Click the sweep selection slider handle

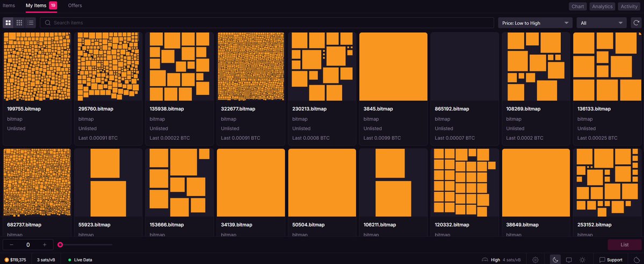60,245
